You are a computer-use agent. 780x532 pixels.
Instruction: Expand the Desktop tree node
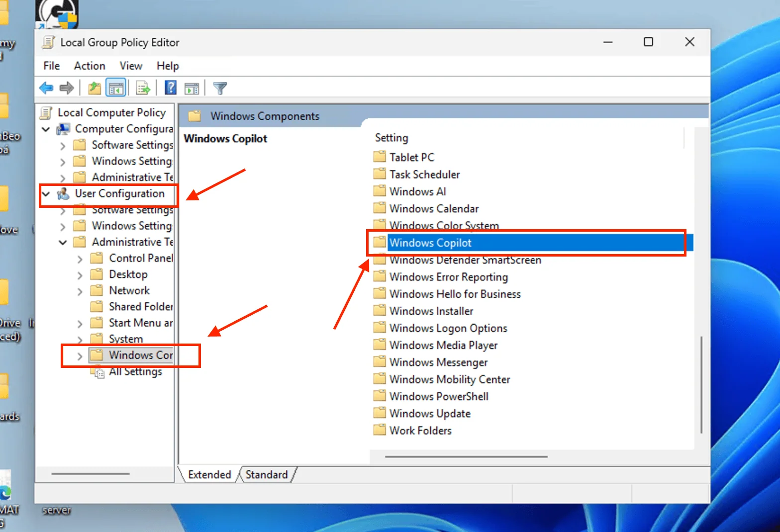(80, 275)
